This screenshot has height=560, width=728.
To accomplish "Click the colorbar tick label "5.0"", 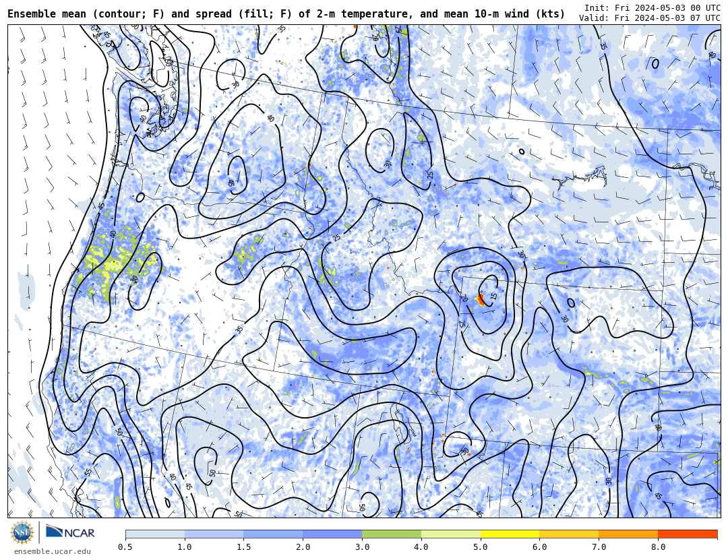I will (x=481, y=547).
